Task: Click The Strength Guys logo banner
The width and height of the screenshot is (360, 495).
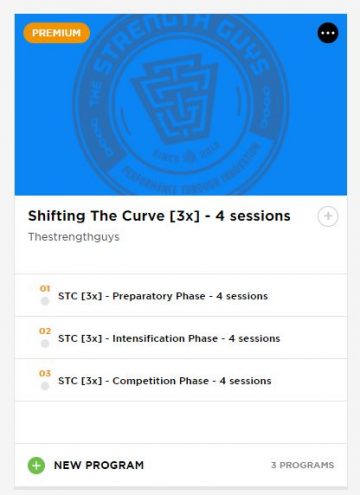Action: (180, 105)
